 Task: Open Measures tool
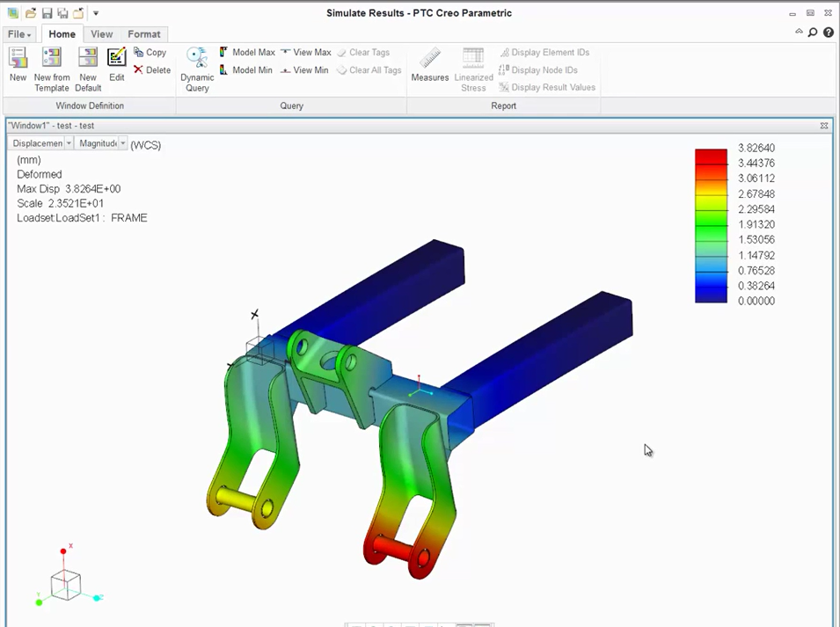click(429, 64)
